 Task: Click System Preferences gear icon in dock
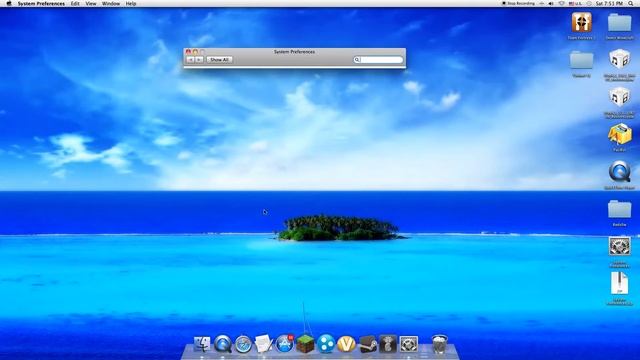pyautogui.click(x=409, y=344)
